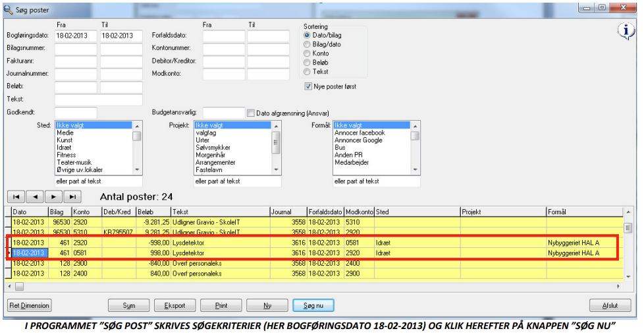
Task: Select the Dato/bilag sorting option
Action: click(307, 35)
